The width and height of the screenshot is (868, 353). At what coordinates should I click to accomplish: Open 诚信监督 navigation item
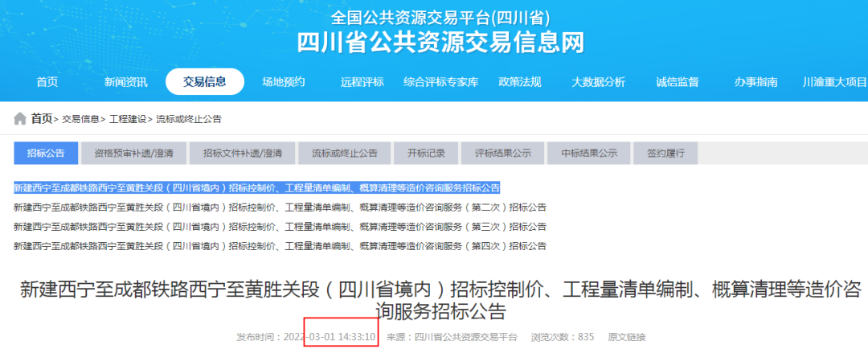click(678, 82)
